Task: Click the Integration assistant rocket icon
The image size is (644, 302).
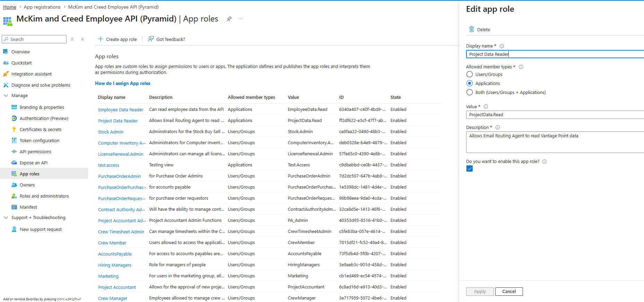Action: (6, 74)
